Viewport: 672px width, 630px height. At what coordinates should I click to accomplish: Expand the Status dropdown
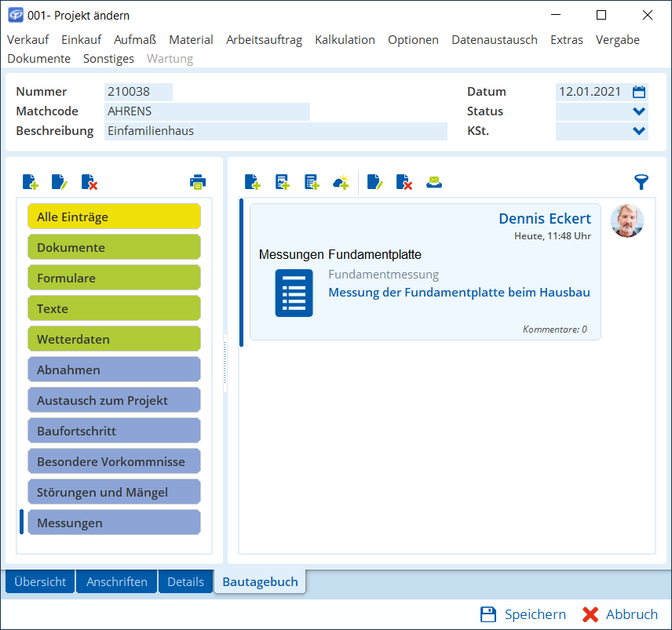tap(639, 111)
